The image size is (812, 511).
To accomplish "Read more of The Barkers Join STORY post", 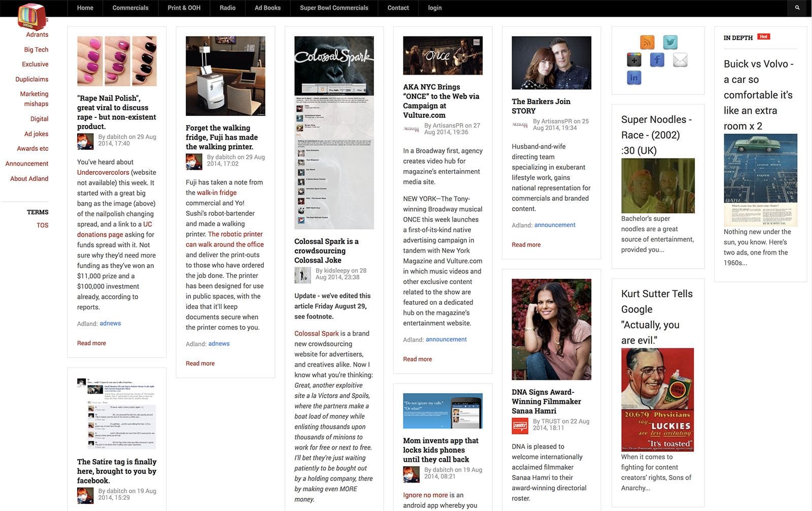I will (526, 245).
